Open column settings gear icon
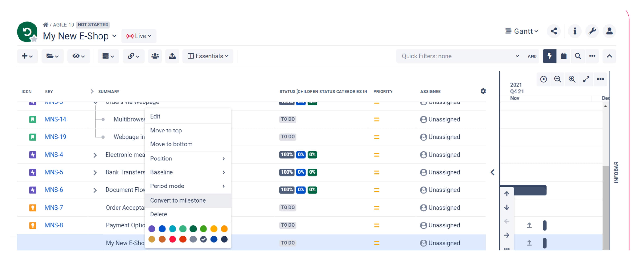The image size is (644, 260). tap(483, 91)
